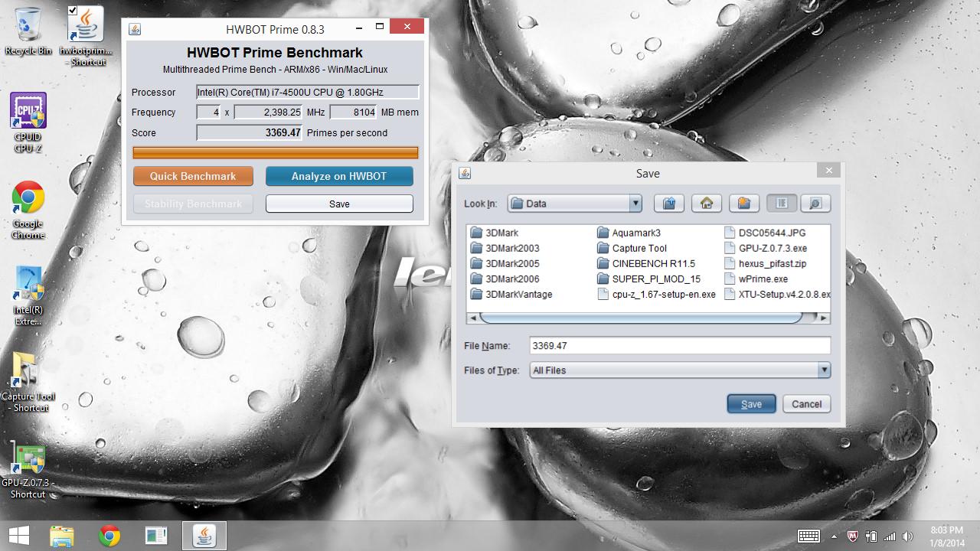This screenshot has width=980, height=551.
Task: Select the SUPER_PI_MOD_15 folder
Action: [x=648, y=279]
